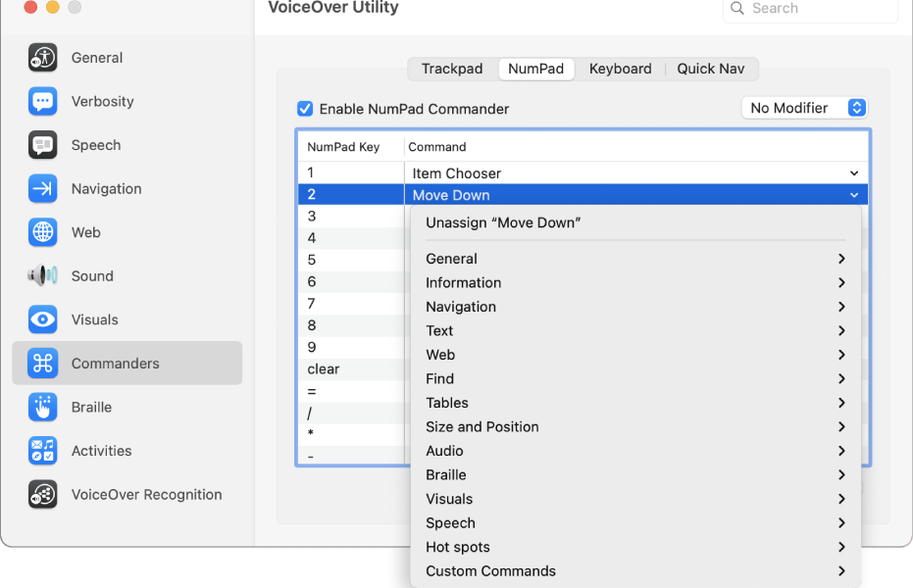
Task: Click the yellow minimize window button
Action: coord(52,7)
